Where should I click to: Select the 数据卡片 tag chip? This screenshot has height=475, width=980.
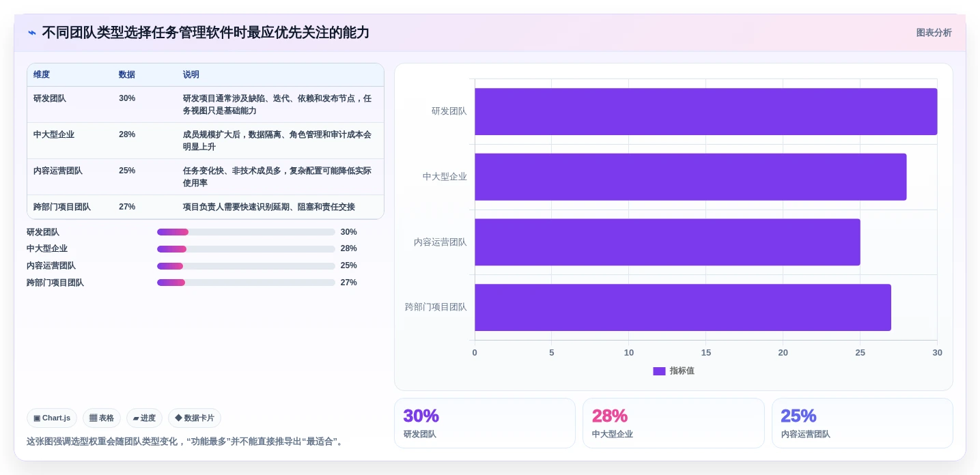[x=195, y=418]
